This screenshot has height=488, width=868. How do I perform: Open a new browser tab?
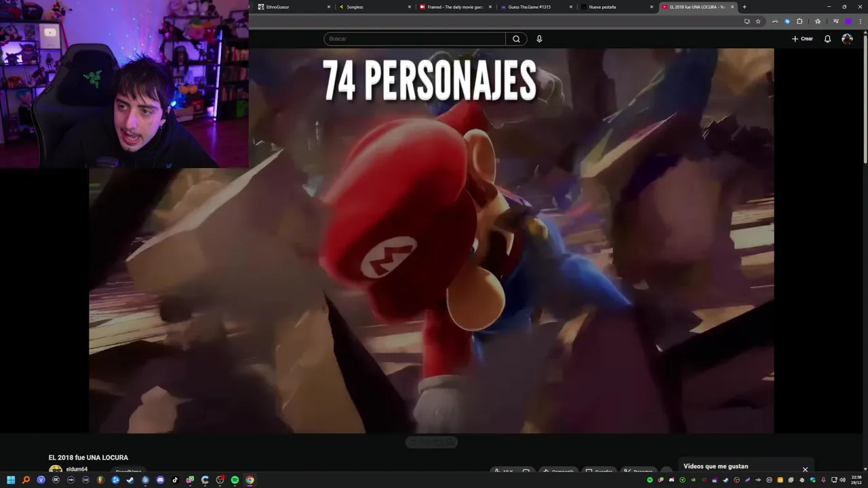(x=745, y=7)
